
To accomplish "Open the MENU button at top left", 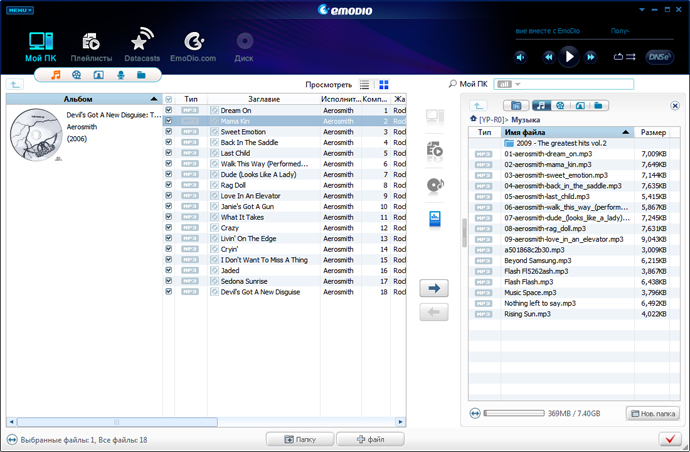I will (20, 10).
